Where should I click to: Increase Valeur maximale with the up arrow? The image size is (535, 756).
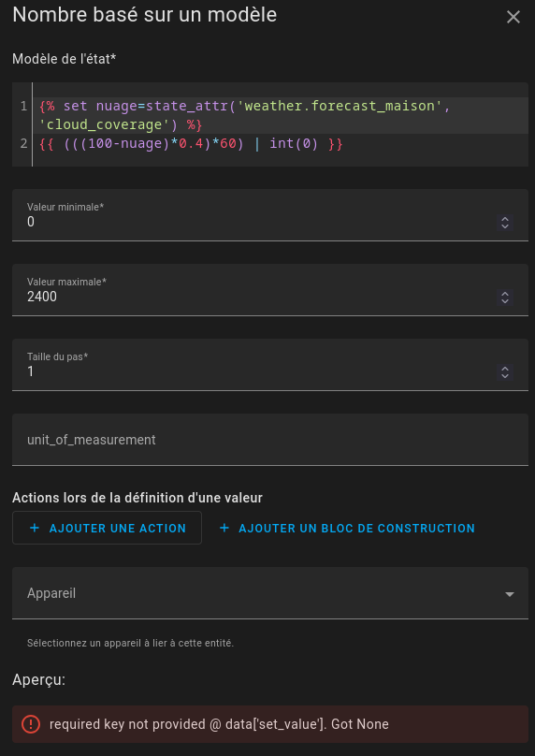[x=505, y=294]
